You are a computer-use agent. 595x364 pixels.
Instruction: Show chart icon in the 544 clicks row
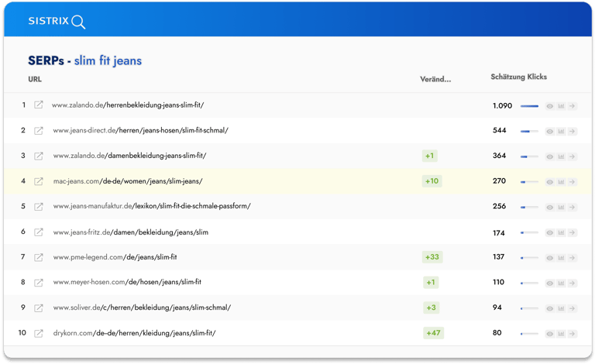(561, 131)
